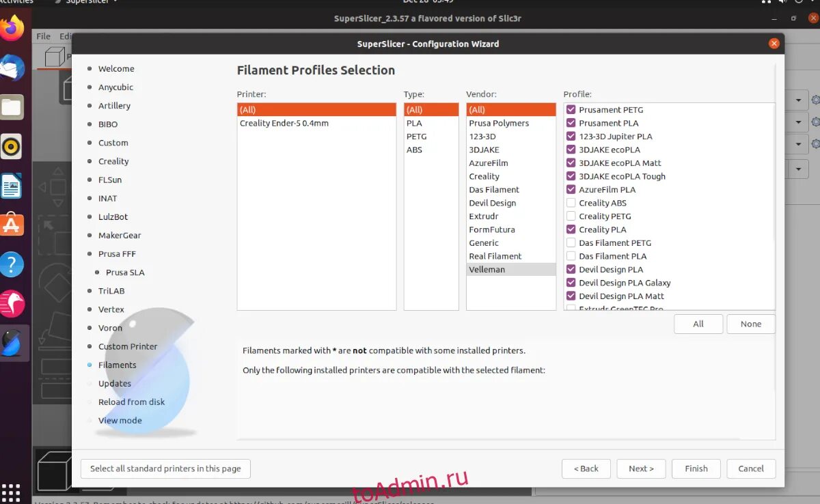Go to the Artillery wizard page
Screen dimensions: 820x504
point(114,105)
